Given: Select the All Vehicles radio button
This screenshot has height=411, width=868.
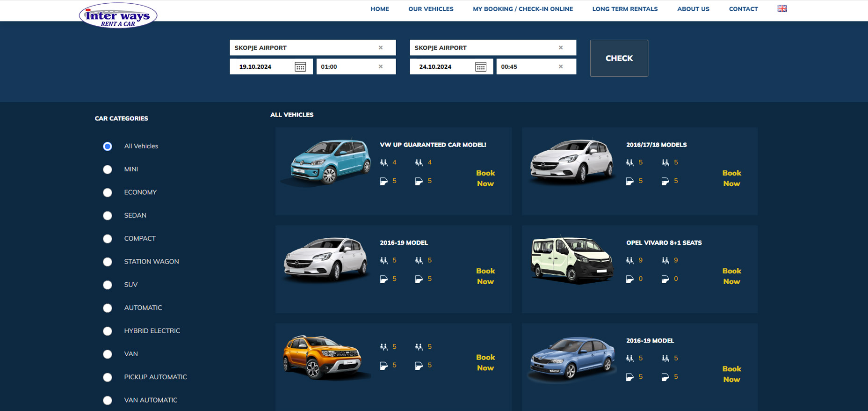Looking at the screenshot, I should (x=108, y=146).
